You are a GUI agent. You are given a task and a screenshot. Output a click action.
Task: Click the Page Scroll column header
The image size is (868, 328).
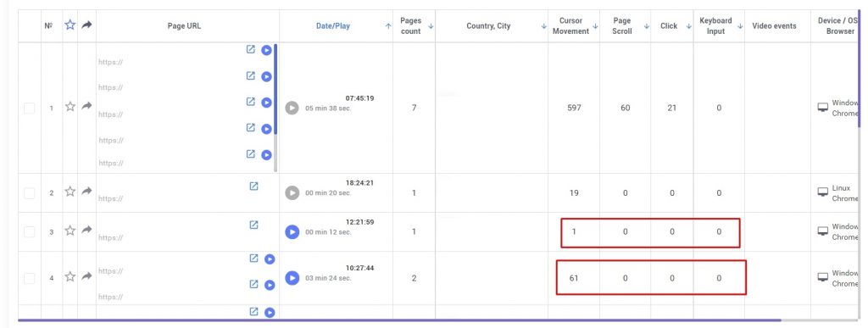(622, 26)
